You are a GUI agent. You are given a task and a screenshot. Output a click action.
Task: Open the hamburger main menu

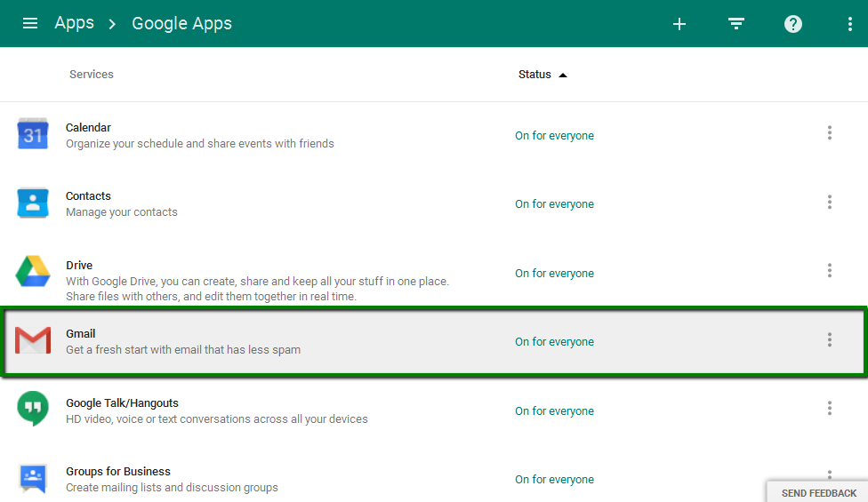pyautogui.click(x=30, y=23)
